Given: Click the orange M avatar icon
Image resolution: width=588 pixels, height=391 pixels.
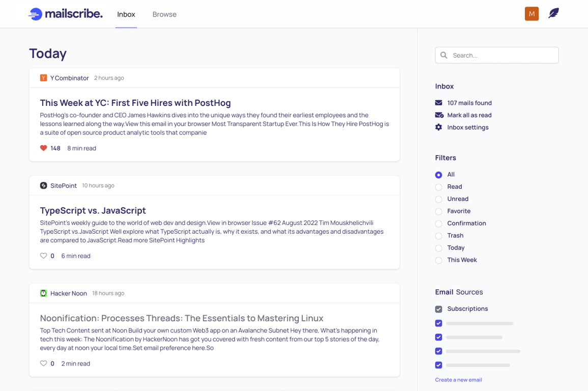Looking at the screenshot, I should coord(531,14).
